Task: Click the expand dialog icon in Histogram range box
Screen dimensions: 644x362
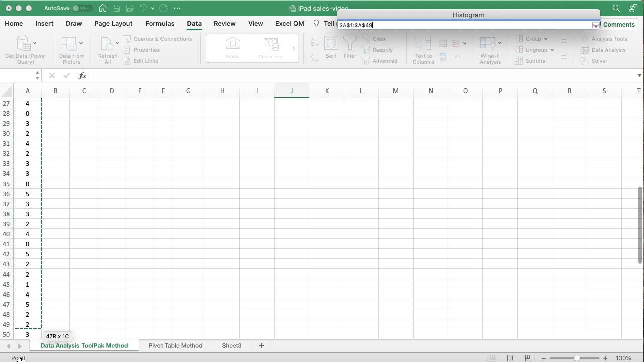Action: 596,25
